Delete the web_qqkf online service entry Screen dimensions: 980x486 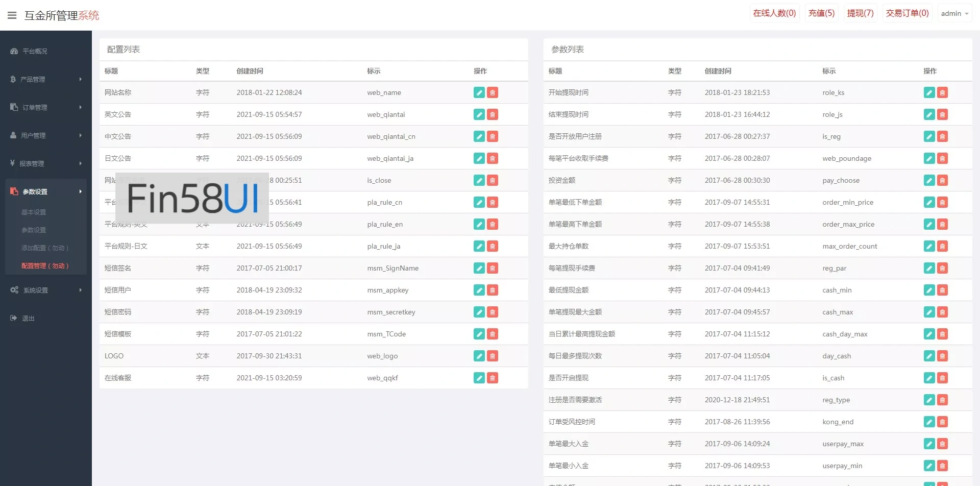[x=492, y=378]
